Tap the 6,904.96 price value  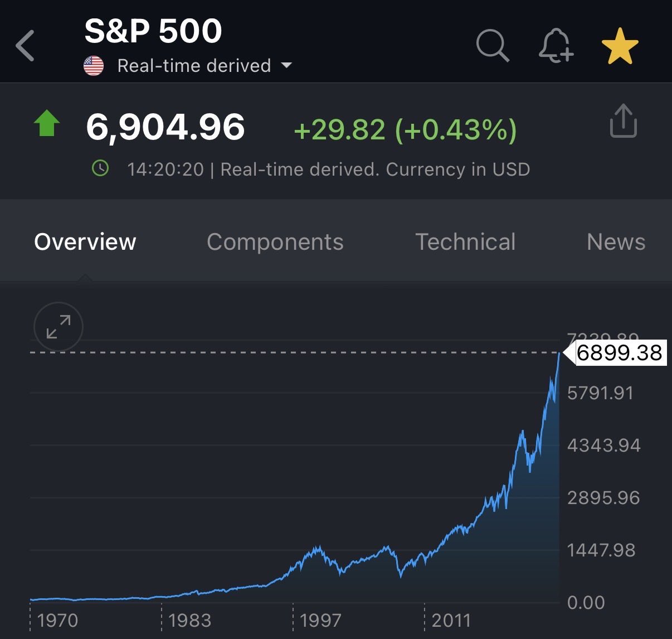coord(165,127)
